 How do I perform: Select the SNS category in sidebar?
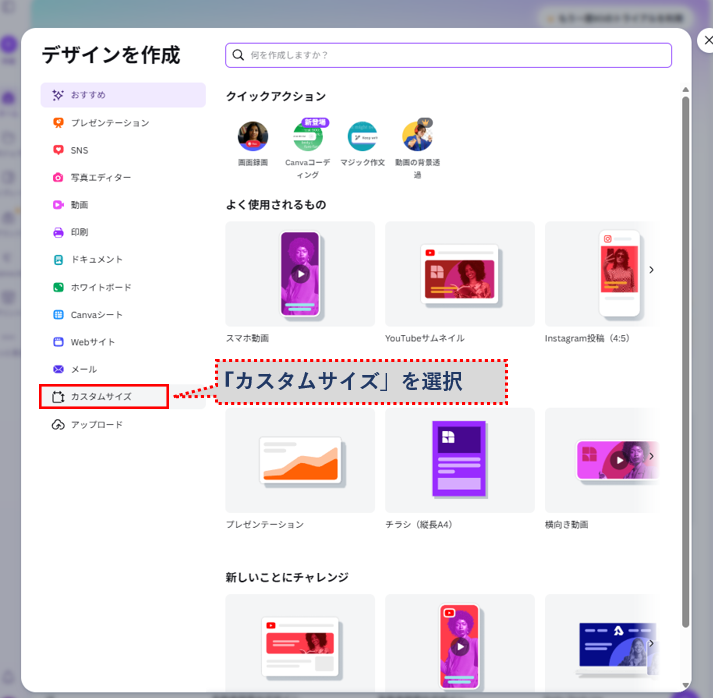79,150
